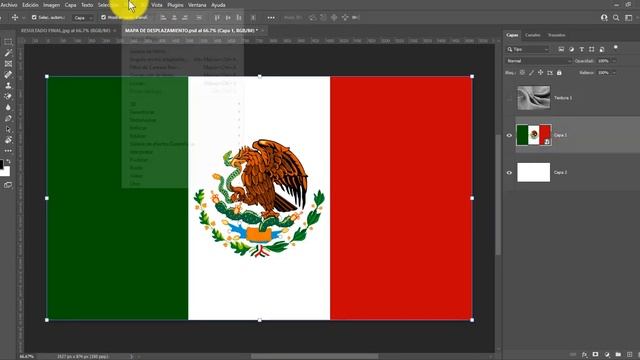This screenshot has width=640, height=360.
Task: Filter layers by smart objects
Action: pos(602,49)
